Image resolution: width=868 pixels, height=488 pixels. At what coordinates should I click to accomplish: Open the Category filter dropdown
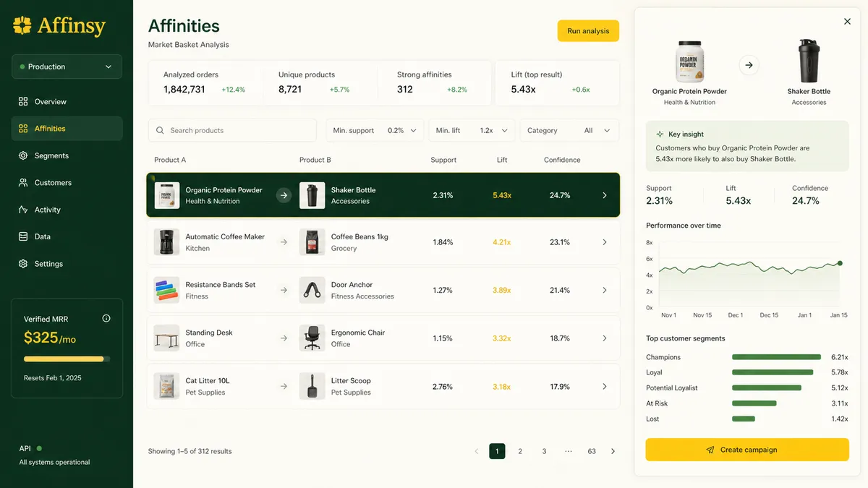tap(569, 131)
